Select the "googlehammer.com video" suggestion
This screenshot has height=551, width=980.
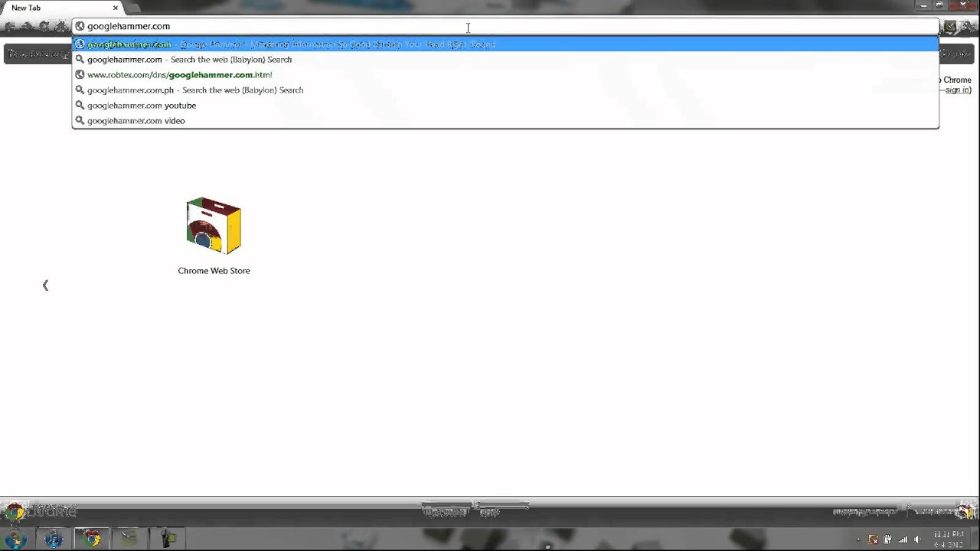(505, 121)
